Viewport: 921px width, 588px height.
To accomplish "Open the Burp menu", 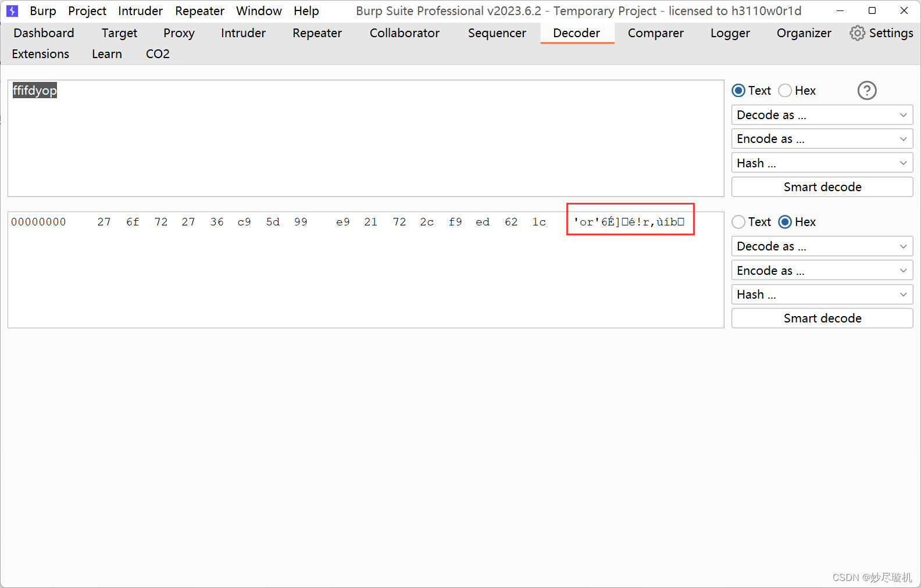I will coord(43,11).
